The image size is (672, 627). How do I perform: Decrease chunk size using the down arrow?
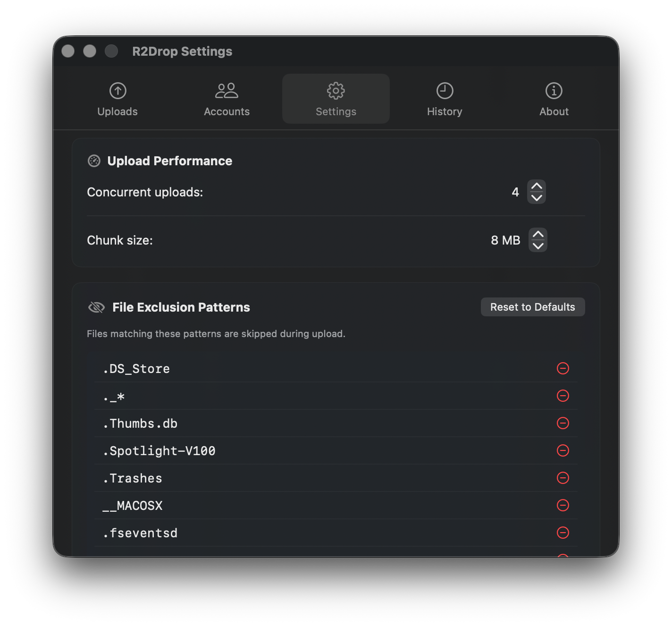click(x=538, y=246)
